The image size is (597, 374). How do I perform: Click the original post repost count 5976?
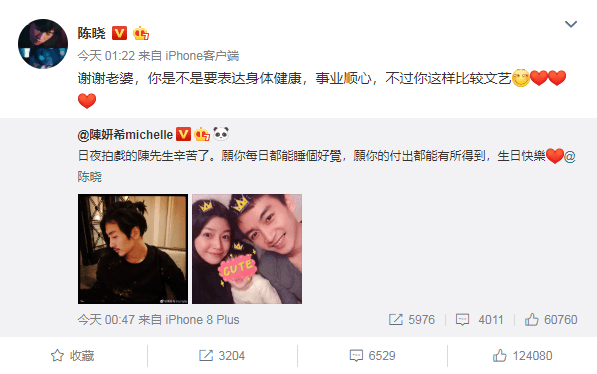412,320
